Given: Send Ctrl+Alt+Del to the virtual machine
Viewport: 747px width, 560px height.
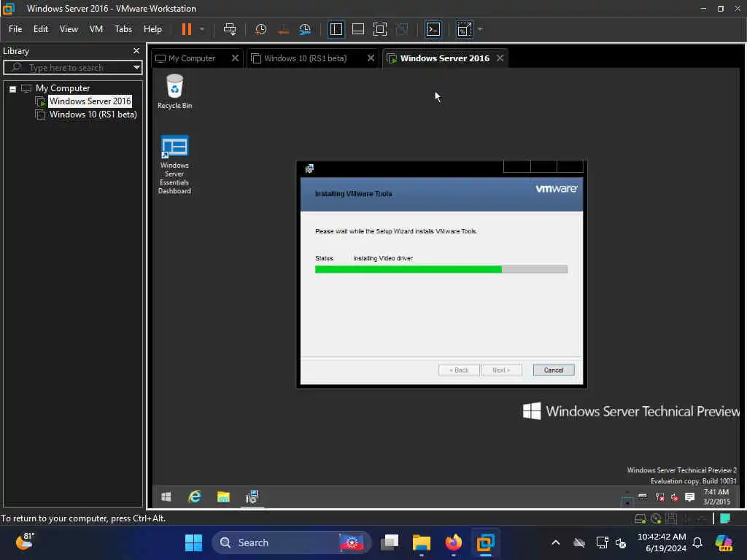Looking at the screenshot, I should click(x=230, y=29).
